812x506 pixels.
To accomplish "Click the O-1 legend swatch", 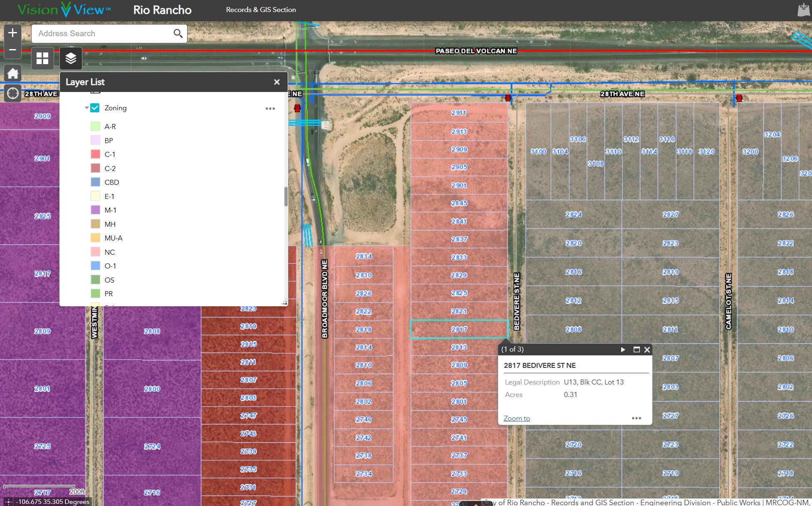I will 95,266.
